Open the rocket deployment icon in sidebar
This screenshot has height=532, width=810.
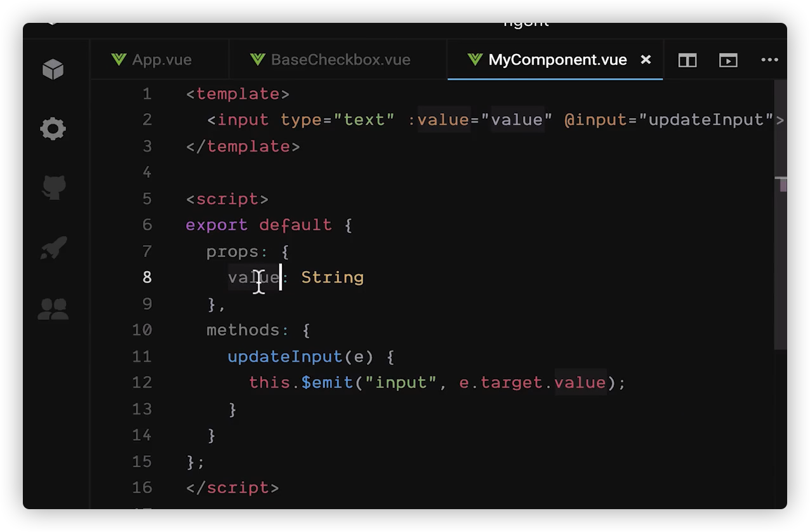point(53,248)
